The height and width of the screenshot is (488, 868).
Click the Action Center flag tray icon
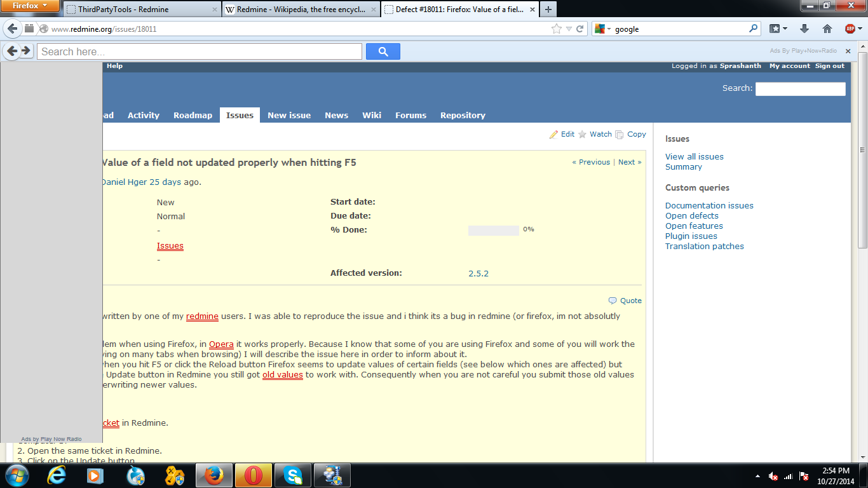click(804, 476)
